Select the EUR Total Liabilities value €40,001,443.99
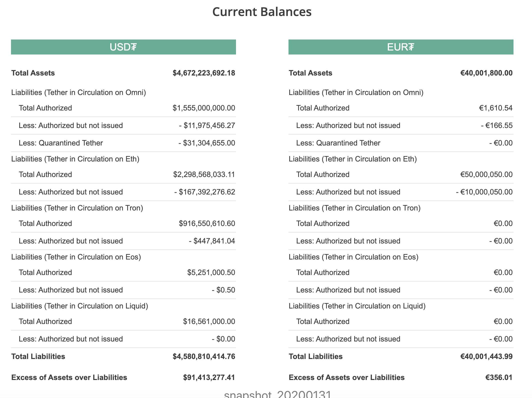This screenshot has height=398, width=532. click(x=486, y=356)
